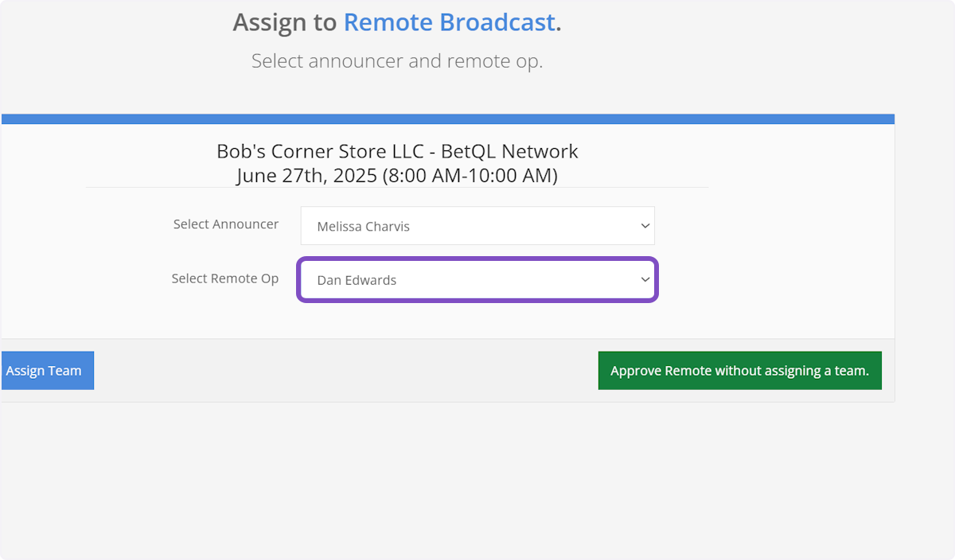955x560 pixels.
Task: Click the divider line beneath the event date
Action: pos(396,188)
